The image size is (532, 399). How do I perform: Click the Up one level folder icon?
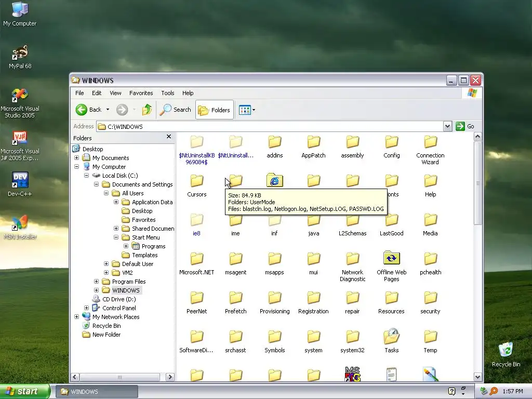click(147, 110)
